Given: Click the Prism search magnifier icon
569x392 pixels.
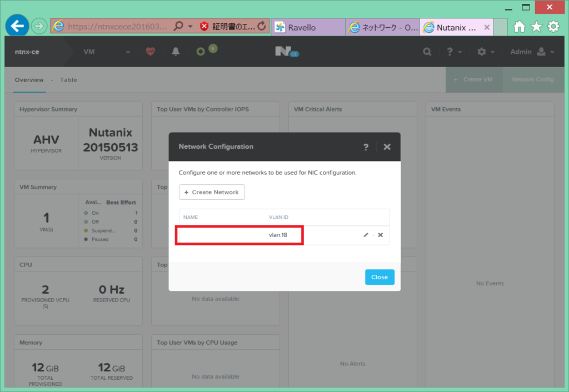Looking at the screenshot, I should (427, 52).
